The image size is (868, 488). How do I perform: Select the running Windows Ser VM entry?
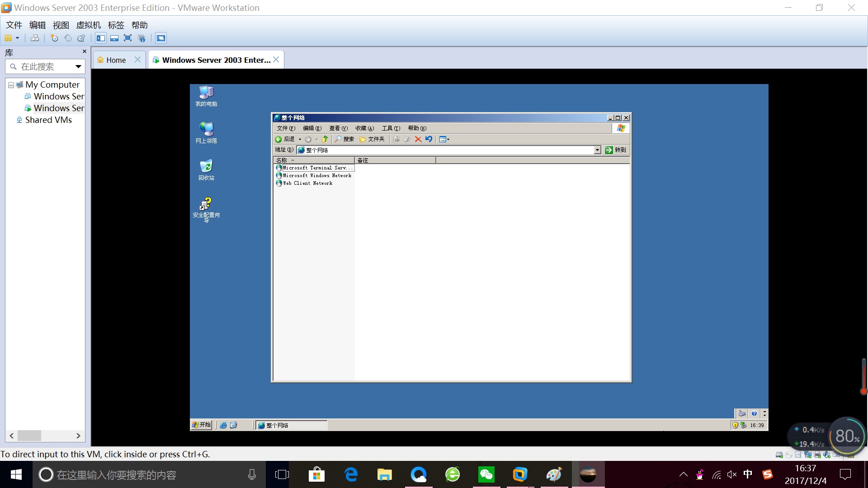pyautogui.click(x=54, y=108)
